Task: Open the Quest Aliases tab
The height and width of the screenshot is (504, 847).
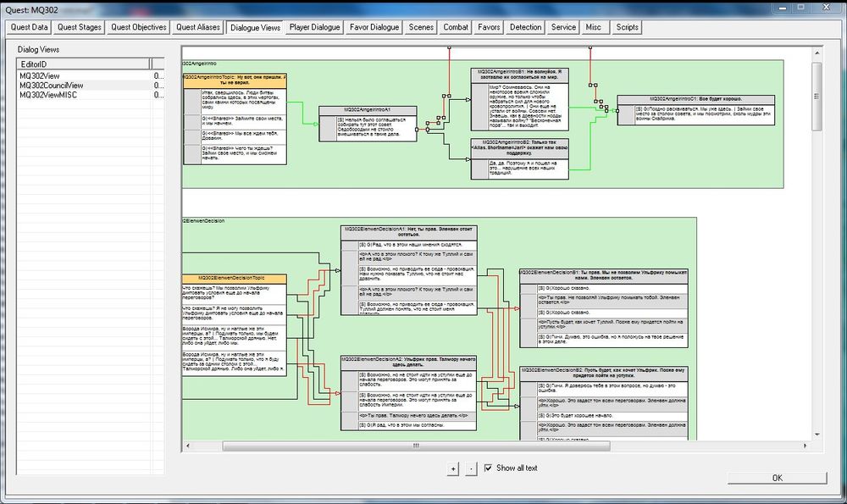Action: click(x=197, y=27)
